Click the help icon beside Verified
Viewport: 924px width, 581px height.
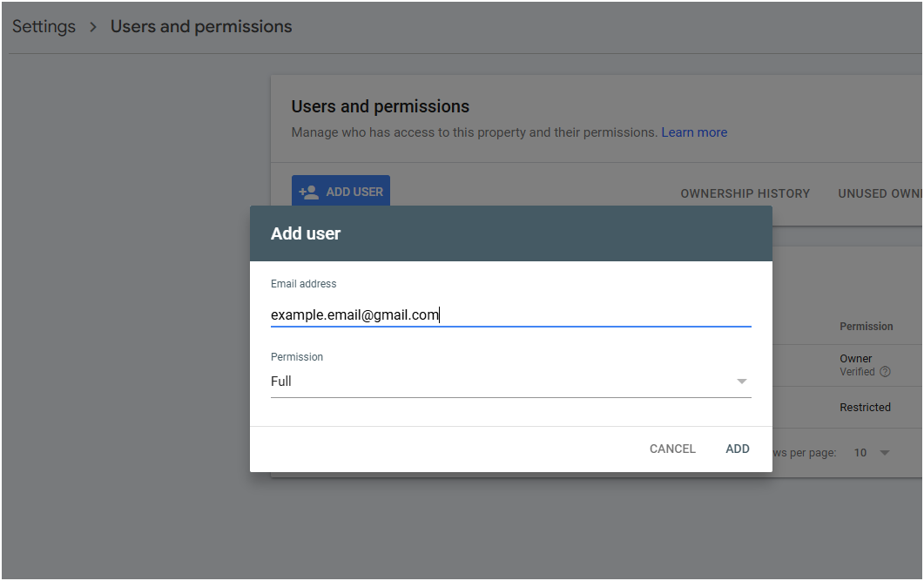click(x=885, y=372)
